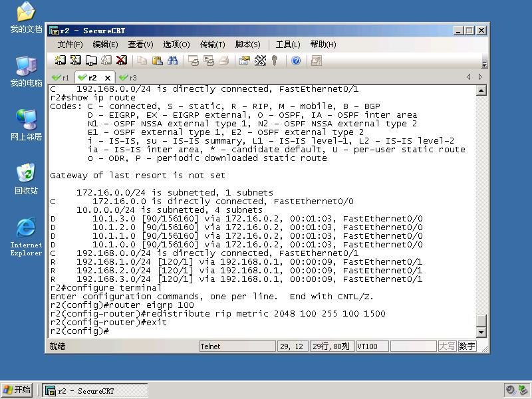Open the 传输(T) menu
532x399 pixels.
(x=212, y=45)
